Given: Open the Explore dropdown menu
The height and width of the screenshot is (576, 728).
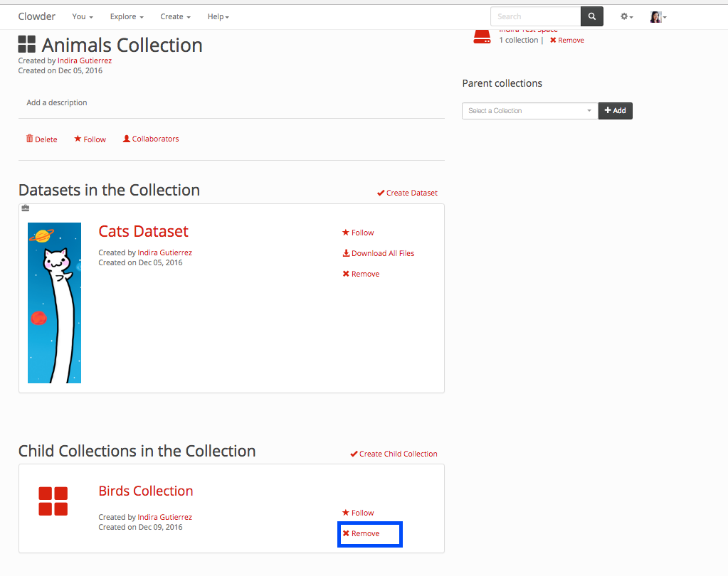Looking at the screenshot, I should pos(127,16).
